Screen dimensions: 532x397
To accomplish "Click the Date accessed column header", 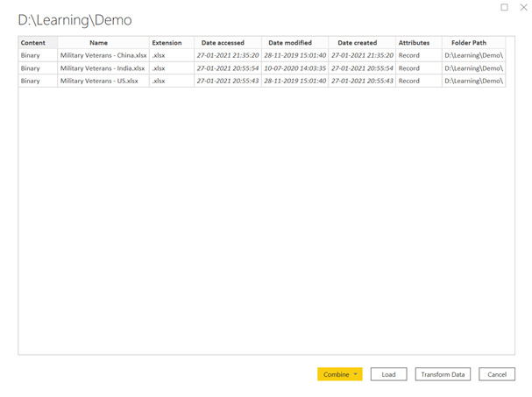I will (223, 42).
